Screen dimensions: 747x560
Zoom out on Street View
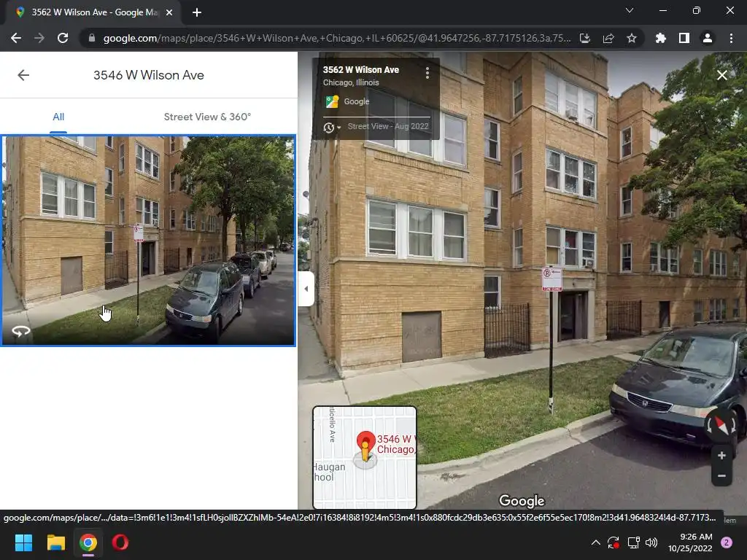(x=721, y=475)
